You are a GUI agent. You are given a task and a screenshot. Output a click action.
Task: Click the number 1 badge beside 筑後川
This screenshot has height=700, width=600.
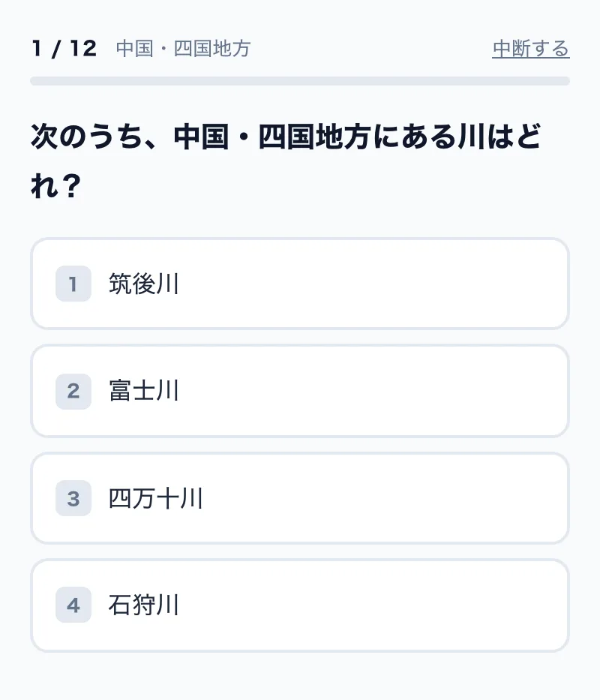pyautogui.click(x=73, y=284)
